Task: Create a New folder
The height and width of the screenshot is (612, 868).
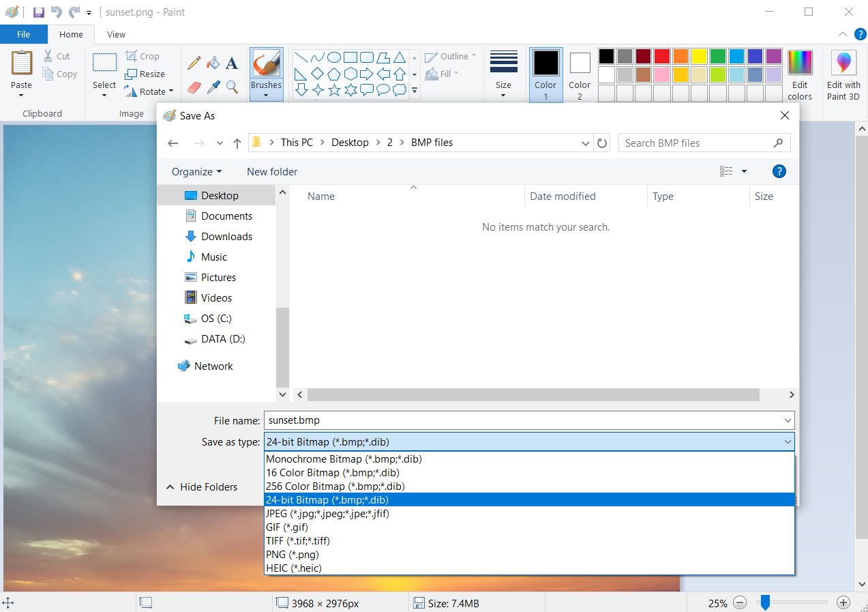Action: click(272, 172)
